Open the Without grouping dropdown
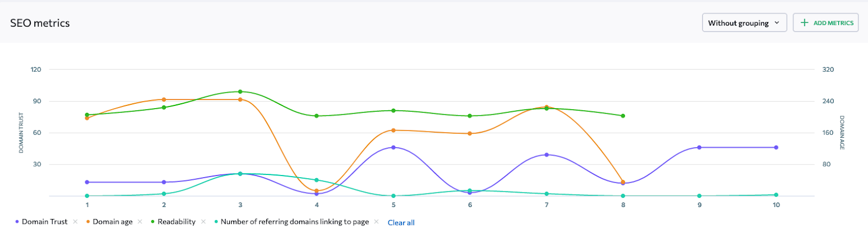Viewport: 868px width, 244px height. click(x=744, y=23)
